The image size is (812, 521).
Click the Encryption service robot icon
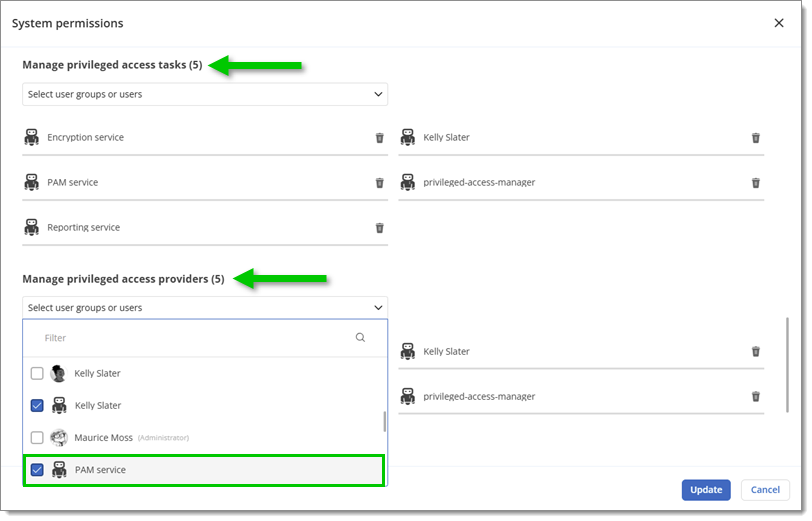tap(32, 137)
